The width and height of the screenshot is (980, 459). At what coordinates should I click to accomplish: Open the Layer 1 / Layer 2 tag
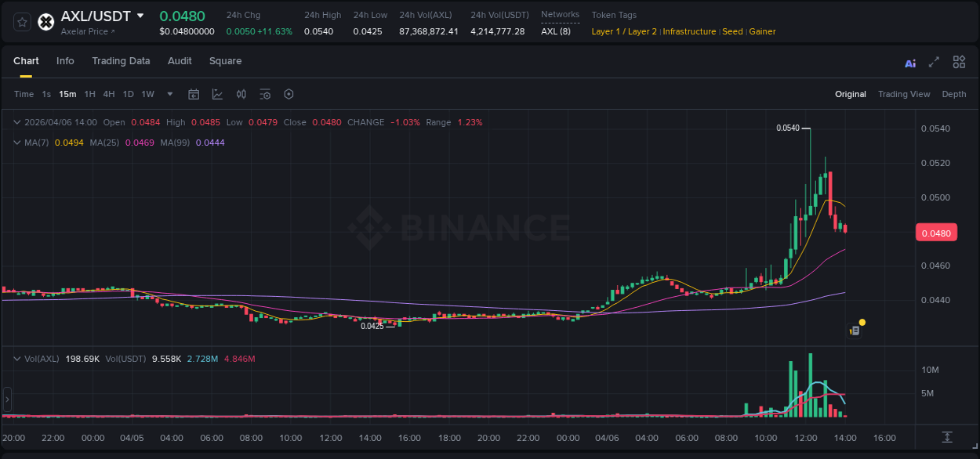[624, 31]
